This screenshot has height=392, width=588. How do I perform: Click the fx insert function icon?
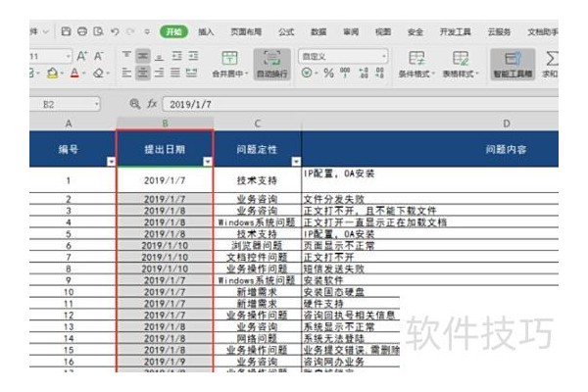click(152, 104)
